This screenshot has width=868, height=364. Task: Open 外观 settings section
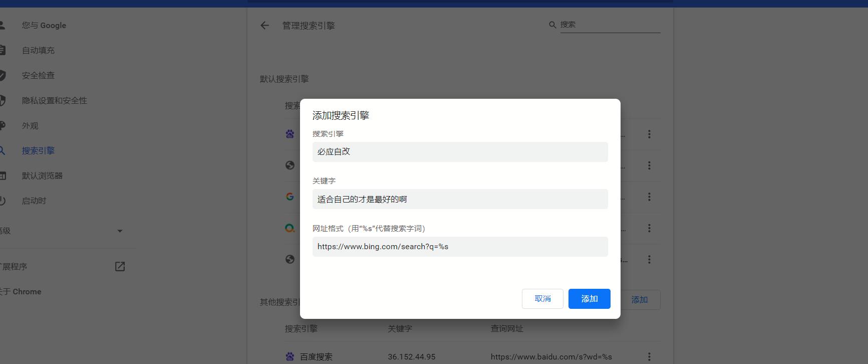coord(30,126)
